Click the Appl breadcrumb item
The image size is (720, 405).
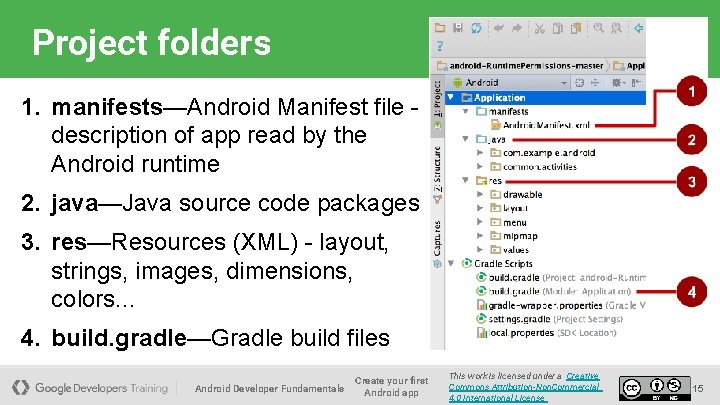click(630, 66)
